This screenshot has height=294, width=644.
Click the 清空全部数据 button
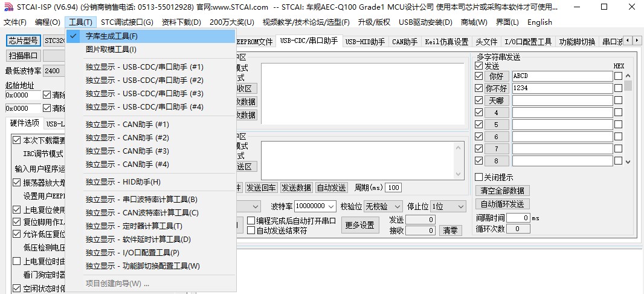pos(503,191)
